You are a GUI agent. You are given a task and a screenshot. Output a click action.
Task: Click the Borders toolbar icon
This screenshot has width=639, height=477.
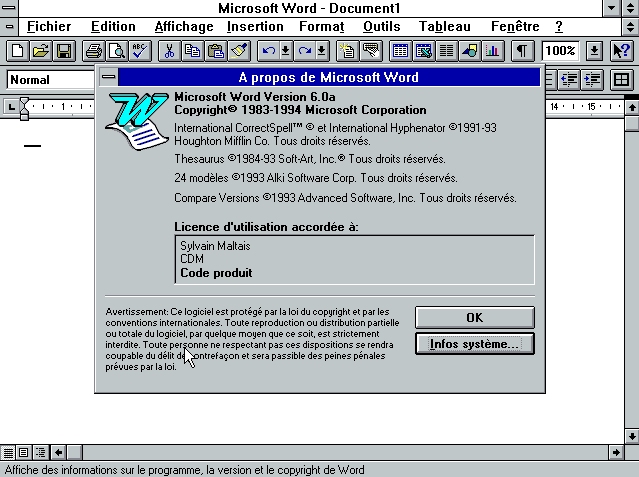click(x=621, y=80)
